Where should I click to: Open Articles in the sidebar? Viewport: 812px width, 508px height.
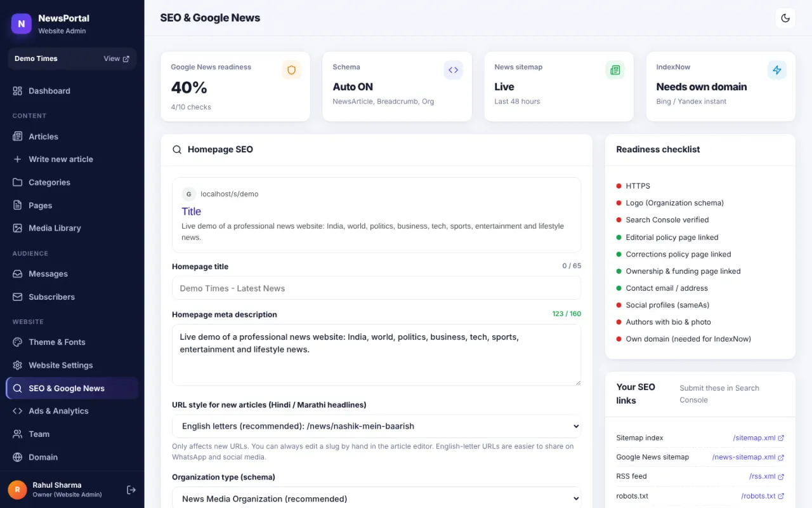[72, 137]
